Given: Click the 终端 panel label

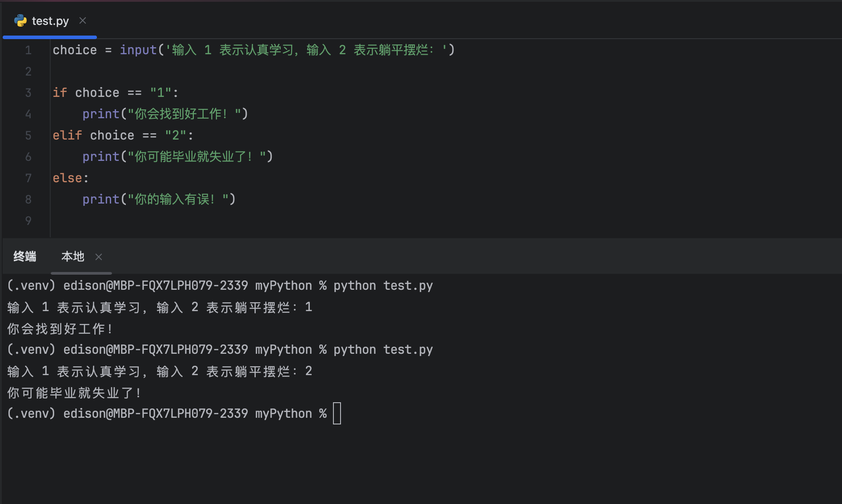Looking at the screenshot, I should click(x=25, y=256).
